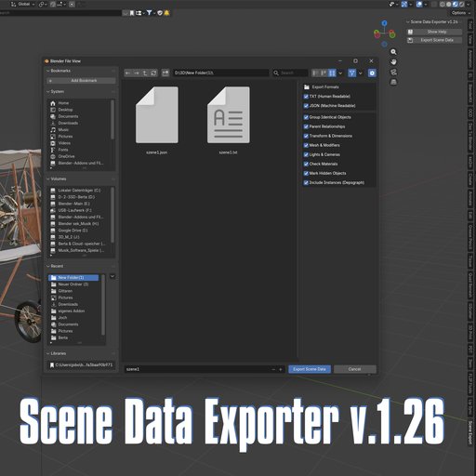Image resolution: width=476 pixels, height=476 pixels.
Task: Switch perspective/orthographic grid icon
Action: [x=393, y=82]
